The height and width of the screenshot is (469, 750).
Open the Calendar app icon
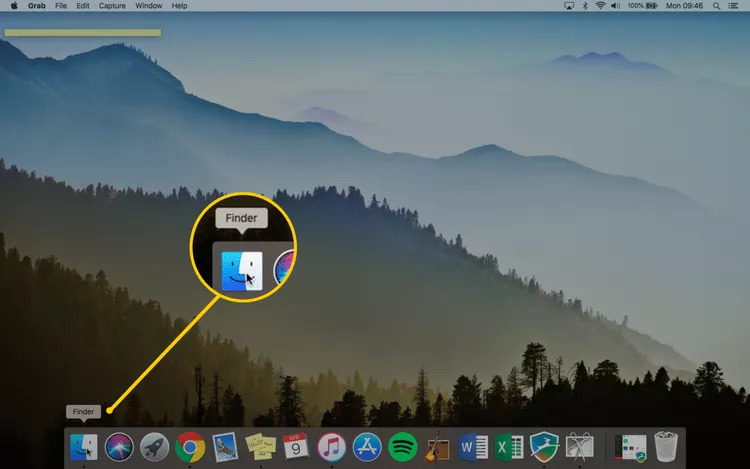[296, 446]
